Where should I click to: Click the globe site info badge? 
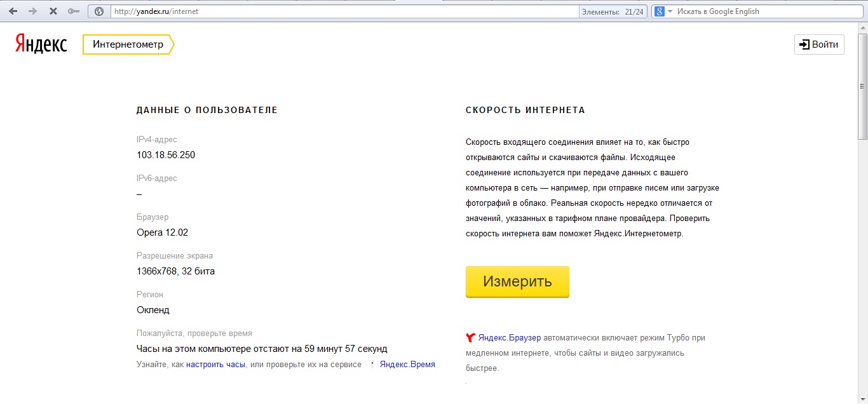tap(98, 11)
